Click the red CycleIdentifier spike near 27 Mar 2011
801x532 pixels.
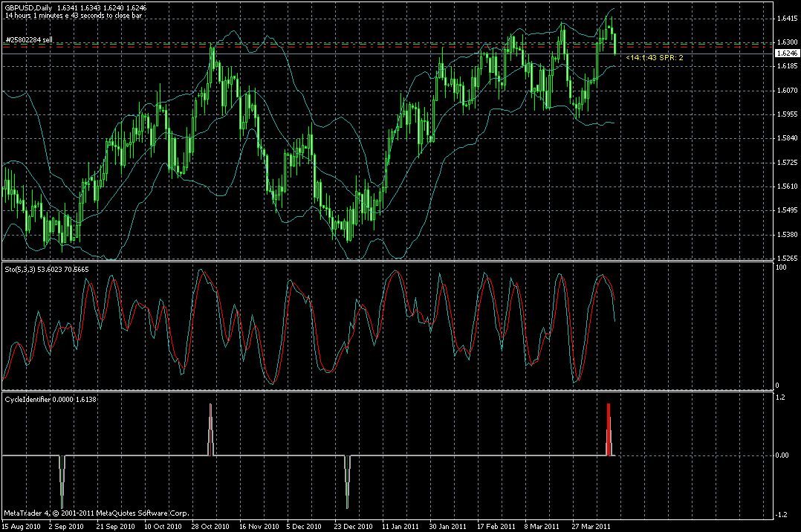tap(609, 429)
